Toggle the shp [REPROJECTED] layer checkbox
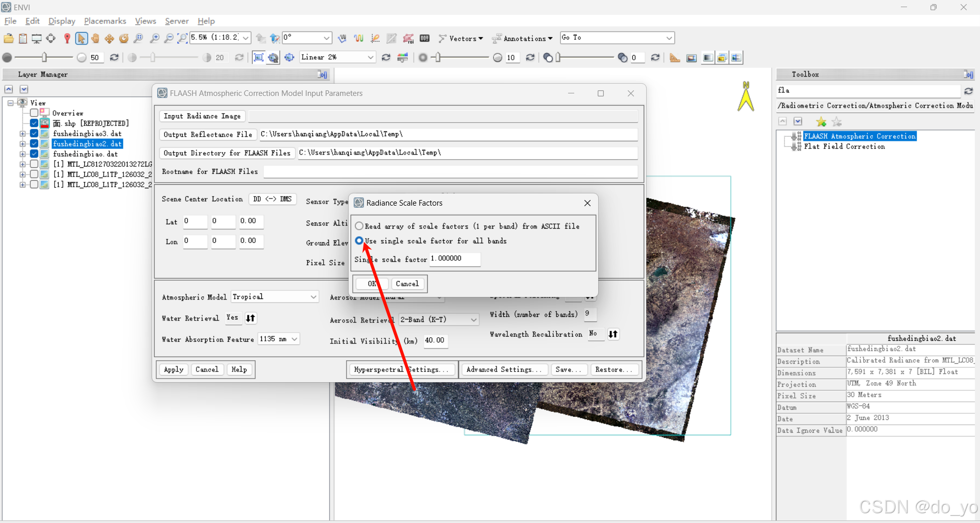This screenshot has height=523, width=980. (x=34, y=123)
